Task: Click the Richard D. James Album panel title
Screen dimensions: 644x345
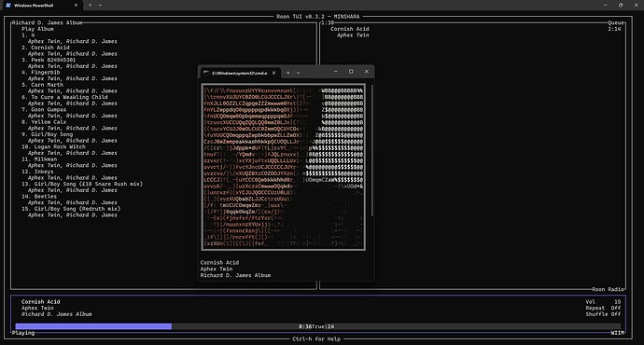Action: click(x=47, y=23)
